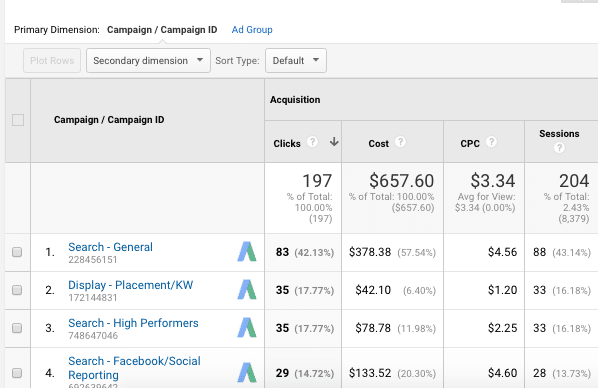Sort by the Cost column header
Viewport: 598px width, 388px height.
(x=378, y=143)
